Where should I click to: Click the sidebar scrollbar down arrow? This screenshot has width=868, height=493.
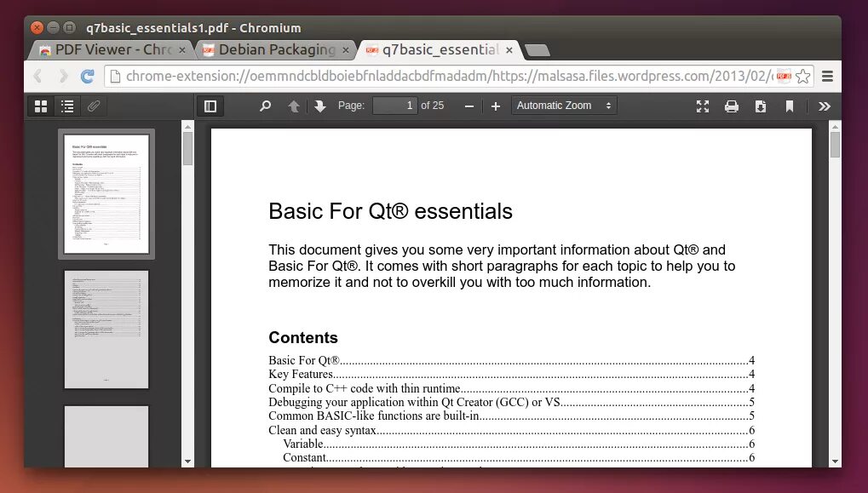187,461
